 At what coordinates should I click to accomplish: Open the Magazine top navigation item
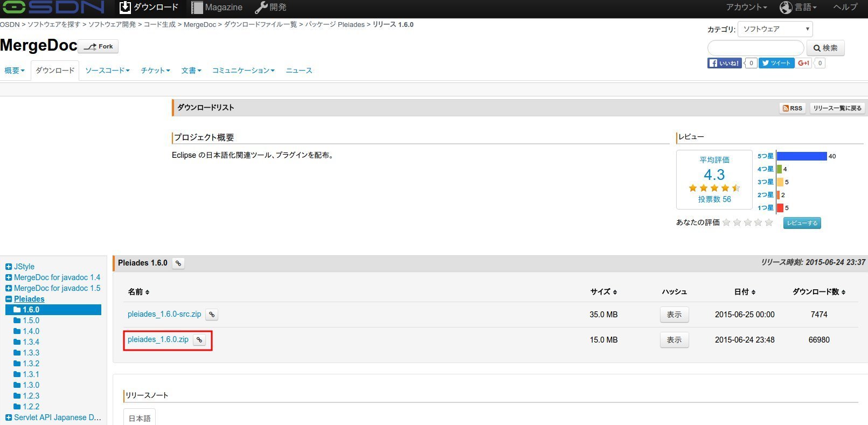coord(217,8)
